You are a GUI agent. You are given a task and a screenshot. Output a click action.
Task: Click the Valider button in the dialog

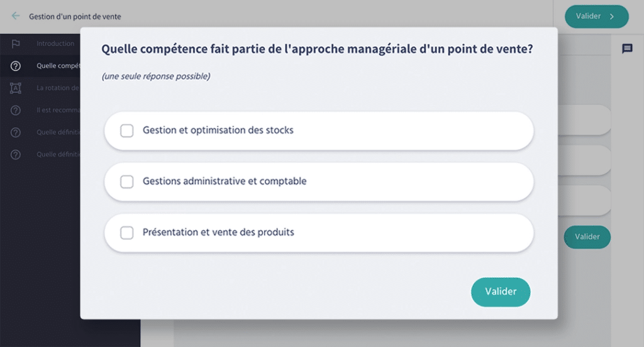click(x=501, y=292)
